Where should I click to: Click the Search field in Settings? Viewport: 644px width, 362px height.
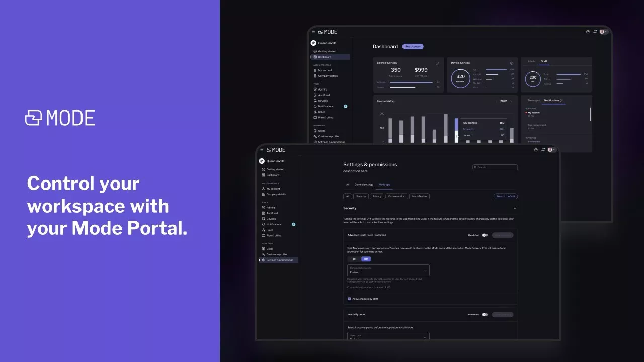[x=496, y=167]
